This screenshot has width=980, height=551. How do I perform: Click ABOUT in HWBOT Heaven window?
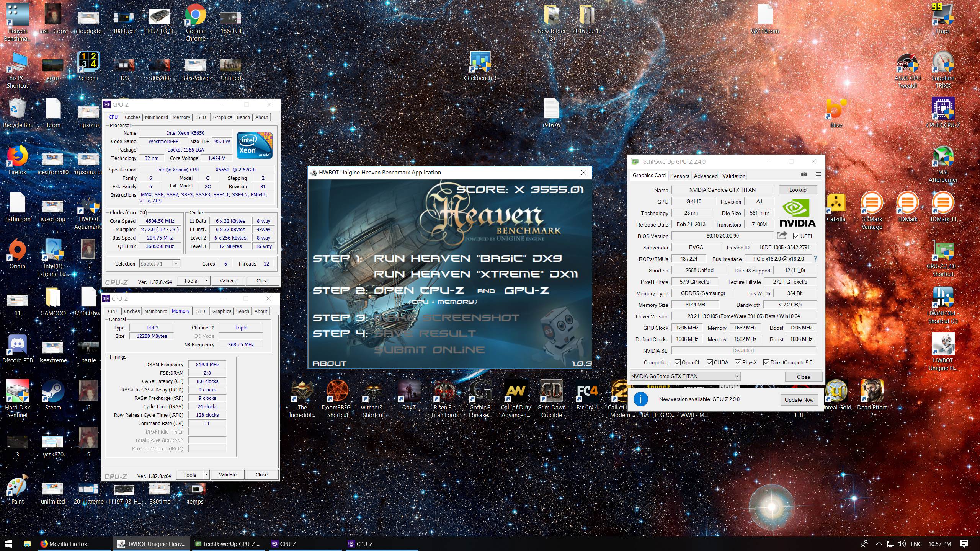pos(330,364)
